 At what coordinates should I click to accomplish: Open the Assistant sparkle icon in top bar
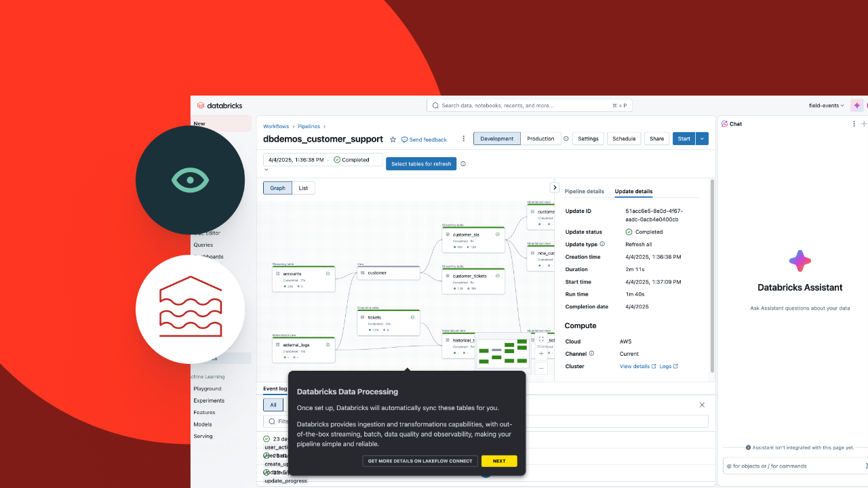[x=856, y=105]
